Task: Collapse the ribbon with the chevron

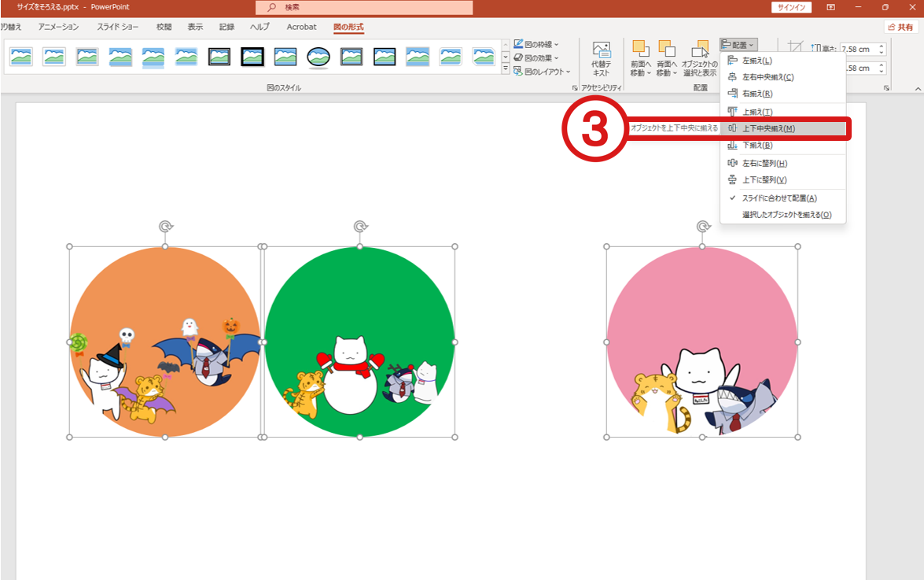Action: pos(918,88)
